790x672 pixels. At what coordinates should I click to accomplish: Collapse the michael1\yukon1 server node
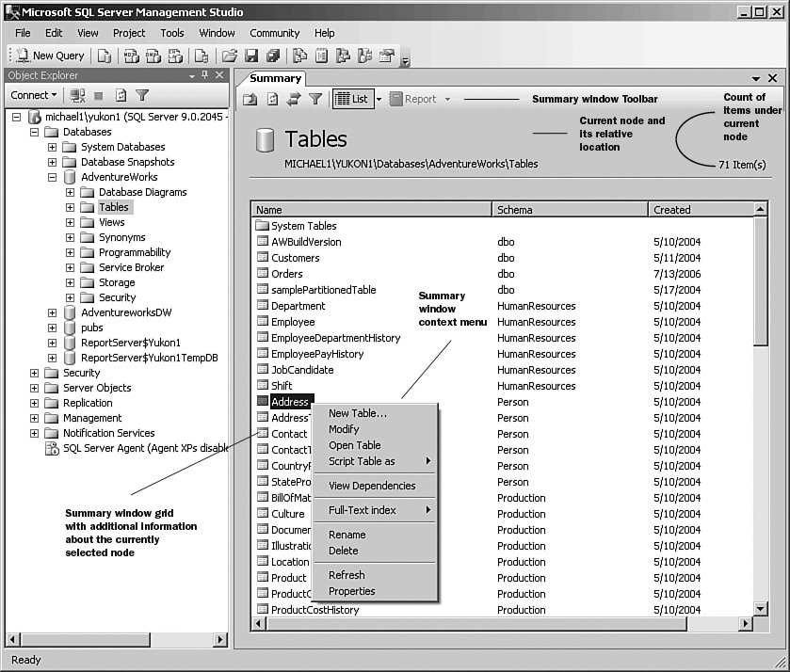pos(17,117)
